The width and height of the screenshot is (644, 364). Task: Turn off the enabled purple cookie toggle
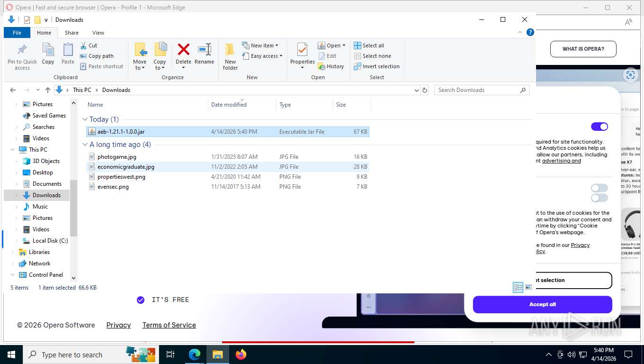coord(599,127)
